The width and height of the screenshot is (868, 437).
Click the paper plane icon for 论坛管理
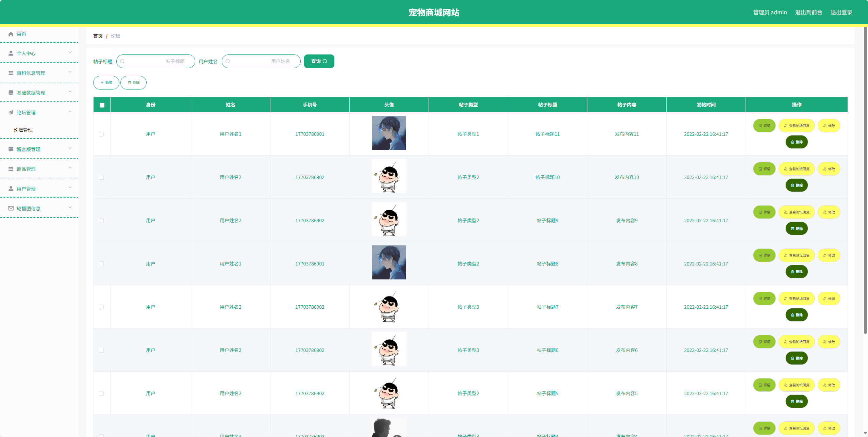coord(11,113)
